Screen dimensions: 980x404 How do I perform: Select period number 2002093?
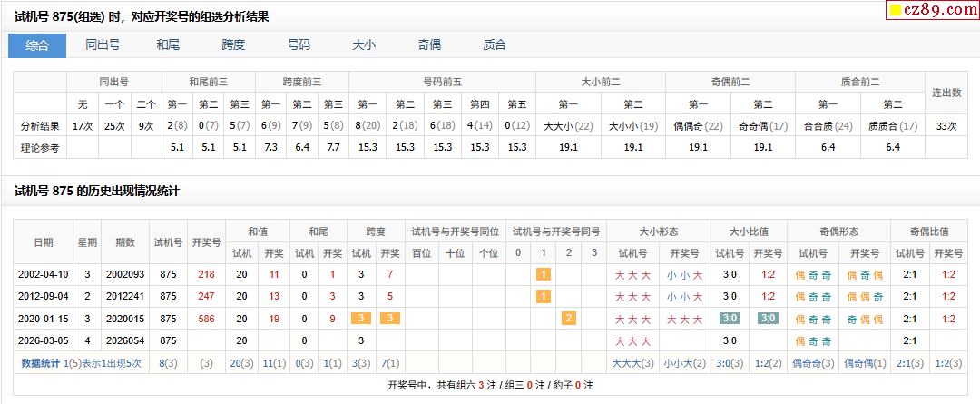pos(124,273)
